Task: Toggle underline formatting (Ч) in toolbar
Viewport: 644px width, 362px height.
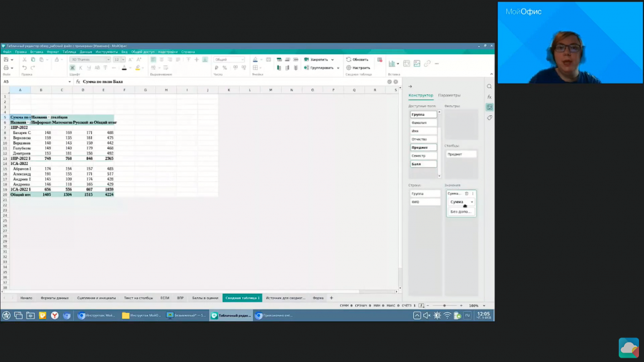Action: (89, 68)
